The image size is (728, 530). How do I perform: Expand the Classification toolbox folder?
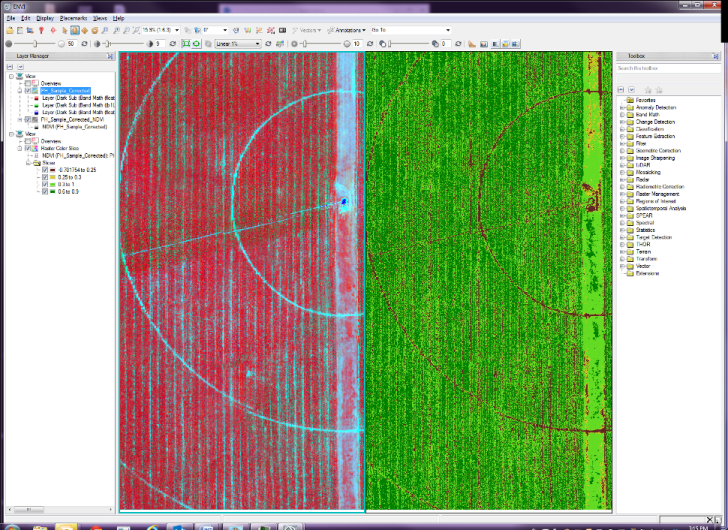click(x=622, y=128)
